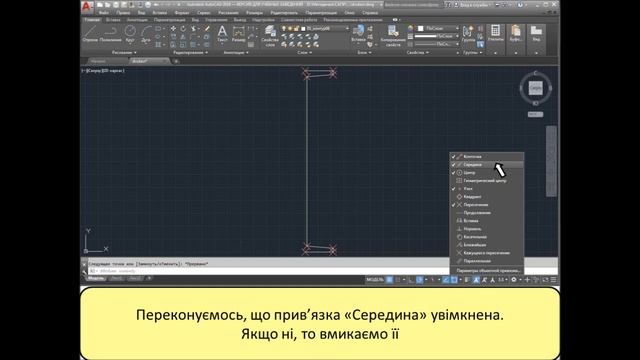This screenshot has width=640, height=360.
Task: Open the Формат menu
Action: point(182,13)
